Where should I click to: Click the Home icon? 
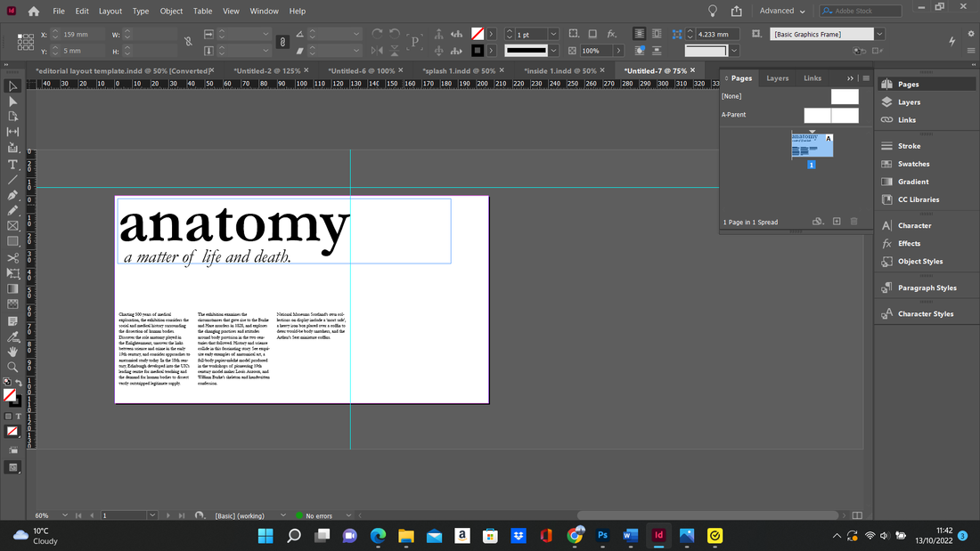click(34, 12)
